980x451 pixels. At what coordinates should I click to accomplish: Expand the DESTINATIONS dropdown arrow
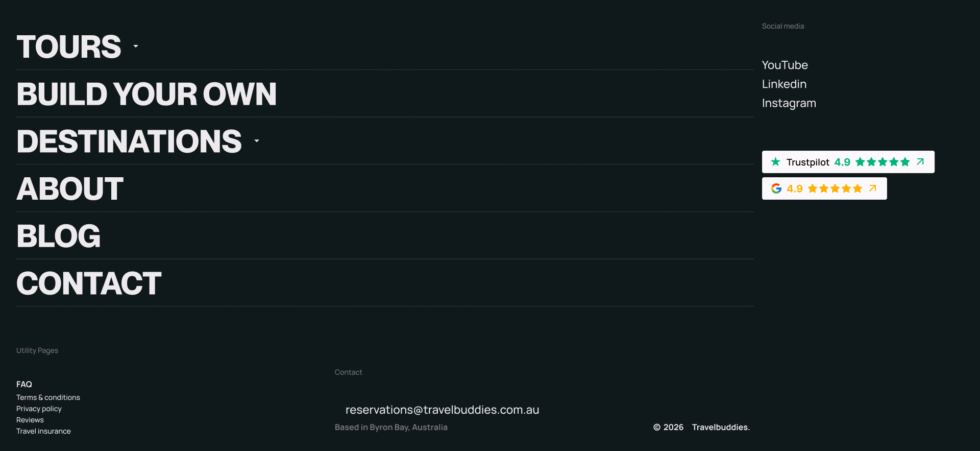pos(257,141)
